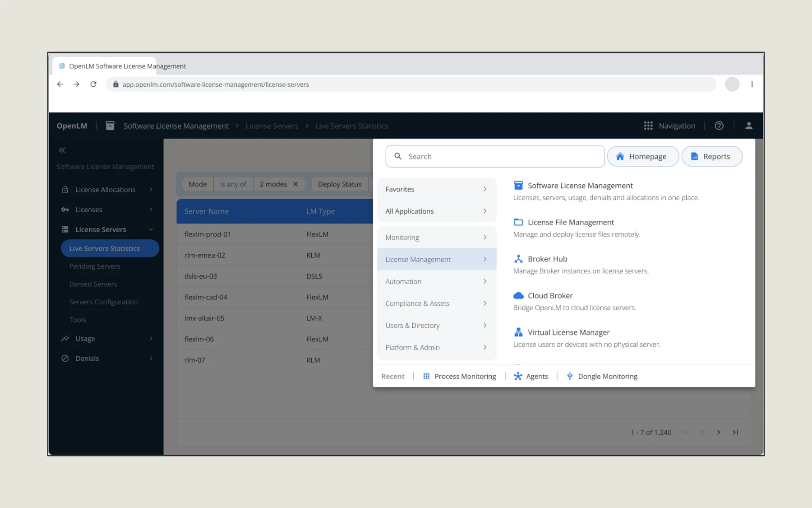812x508 pixels.
Task: Click the Deploy Status filter chip
Action: tap(340, 184)
